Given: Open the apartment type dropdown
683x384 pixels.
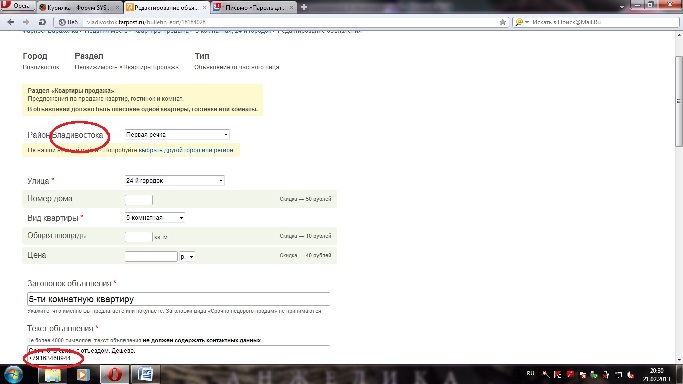Looking at the screenshot, I should coord(155,217).
